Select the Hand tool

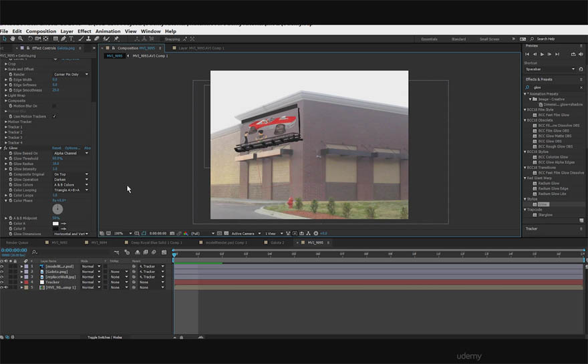coord(13,39)
